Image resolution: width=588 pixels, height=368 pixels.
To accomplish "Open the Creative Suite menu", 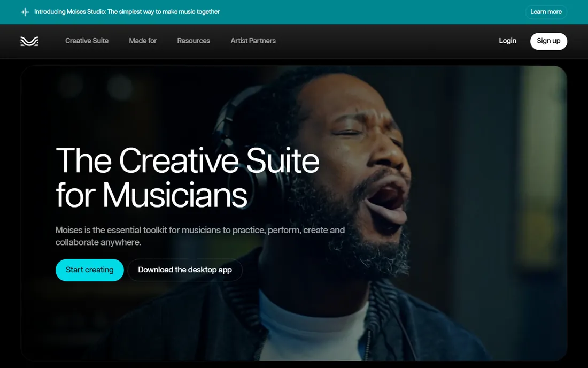I will [x=87, y=41].
